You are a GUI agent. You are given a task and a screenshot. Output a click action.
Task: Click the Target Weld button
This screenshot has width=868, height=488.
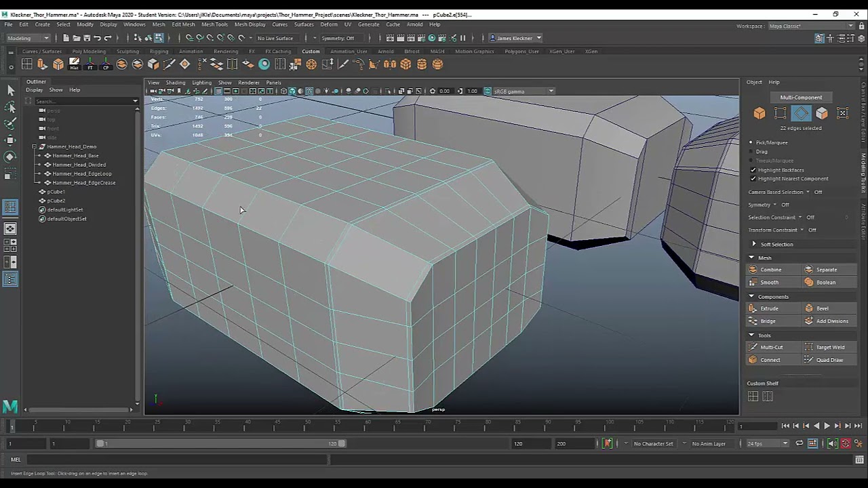829,347
